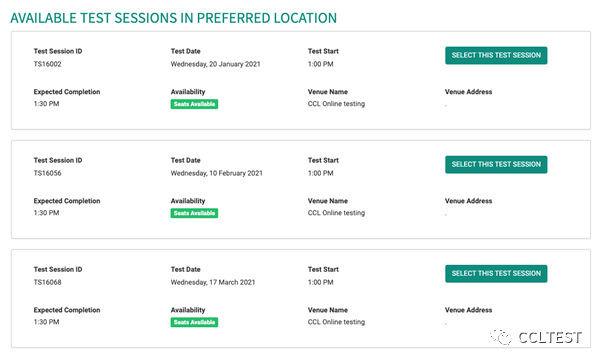Click the WeChat logo icon beside CCLTEST
This screenshot has width=601, height=362.
point(501,337)
